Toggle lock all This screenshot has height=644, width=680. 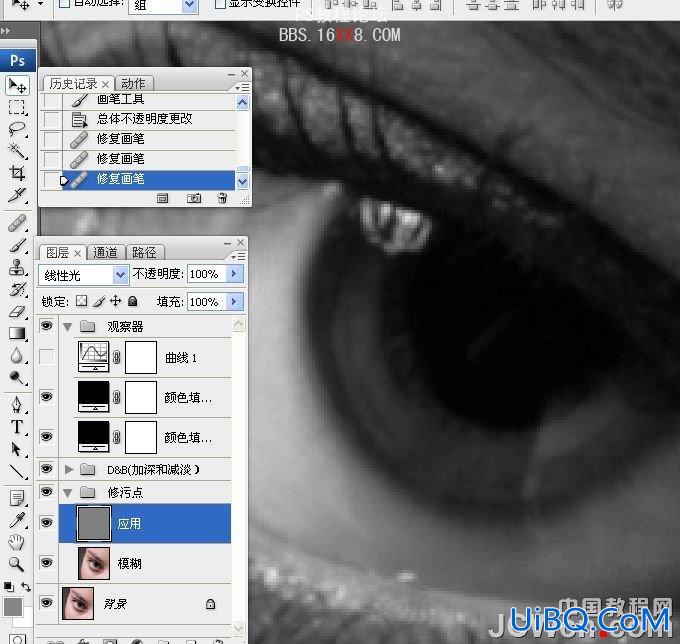[133, 301]
